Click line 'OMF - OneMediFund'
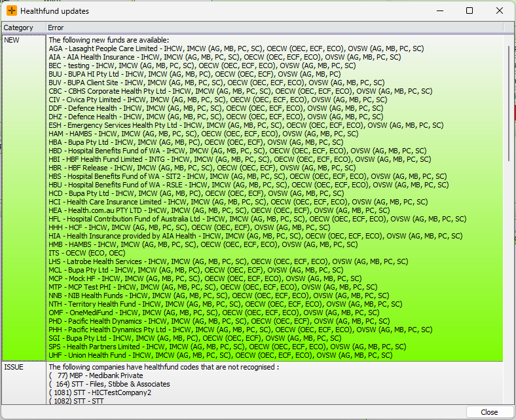Image resolution: width=516 pixels, height=420 pixels. (x=214, y=313)
